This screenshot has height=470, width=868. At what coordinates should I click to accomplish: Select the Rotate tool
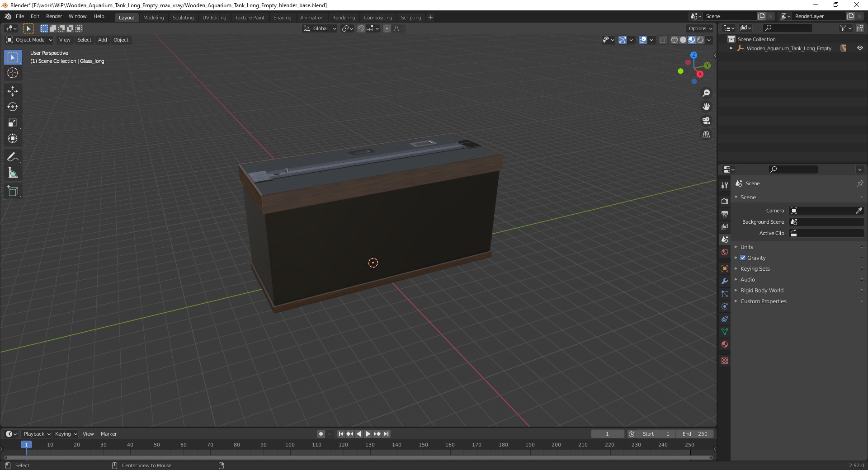13,107
